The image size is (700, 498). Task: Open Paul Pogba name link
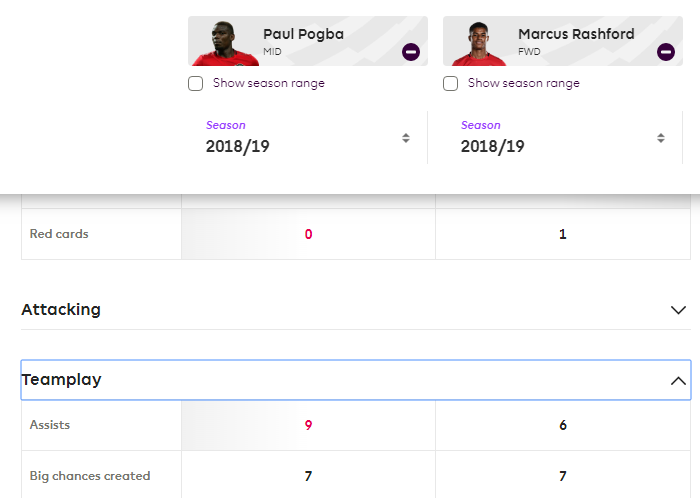pos(304,34)
